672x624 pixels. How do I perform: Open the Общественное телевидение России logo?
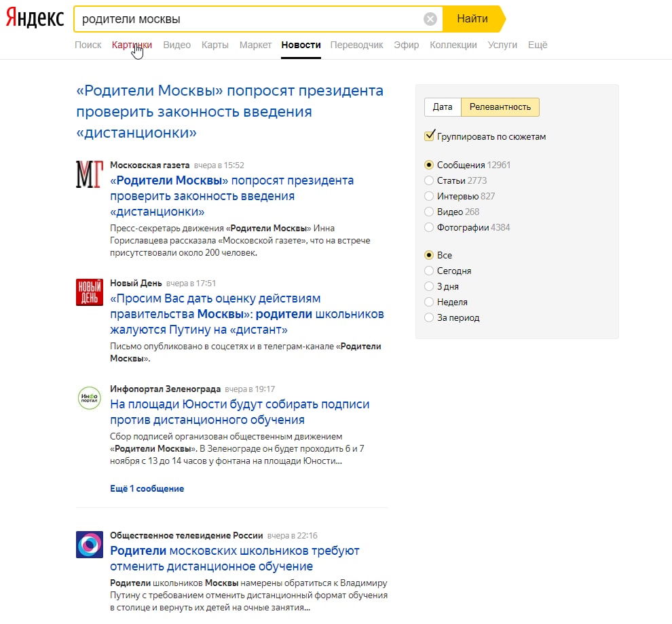pyautogui.click(x=90, y=545)
